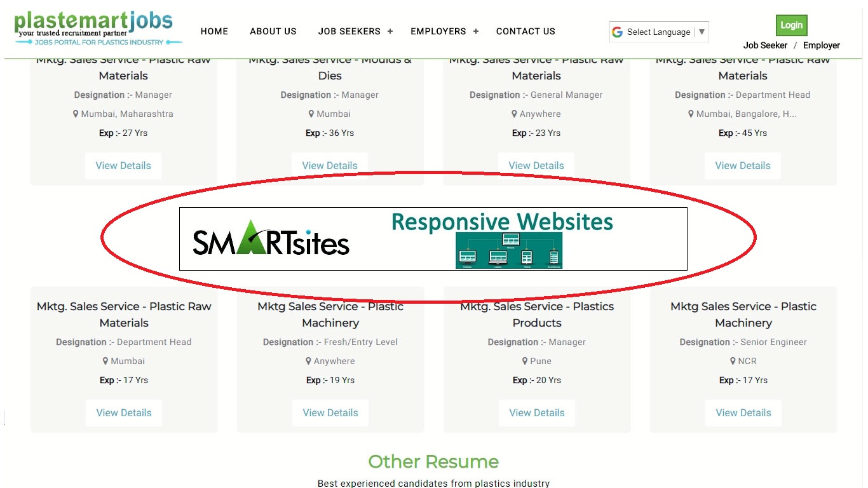Viewport: 868px width, 488px height.
Task: Click 'Best experienced candidates from plastics industry' text
Action: coord(433,483)
